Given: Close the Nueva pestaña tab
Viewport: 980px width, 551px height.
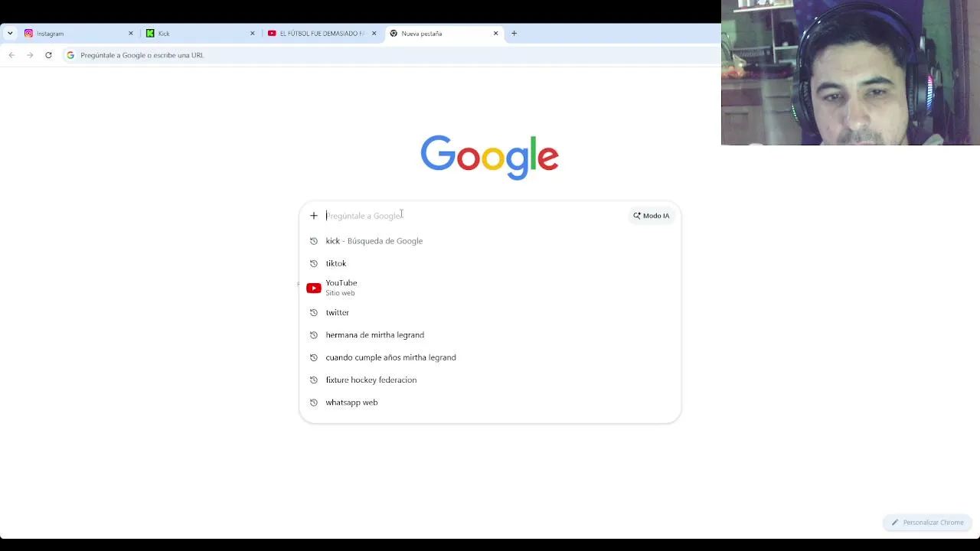Looking at the screenshot, I should tap(495, 34).
